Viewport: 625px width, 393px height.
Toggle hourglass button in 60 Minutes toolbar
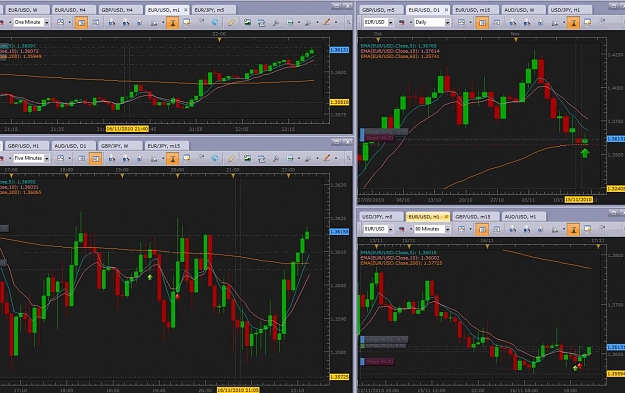574,229
